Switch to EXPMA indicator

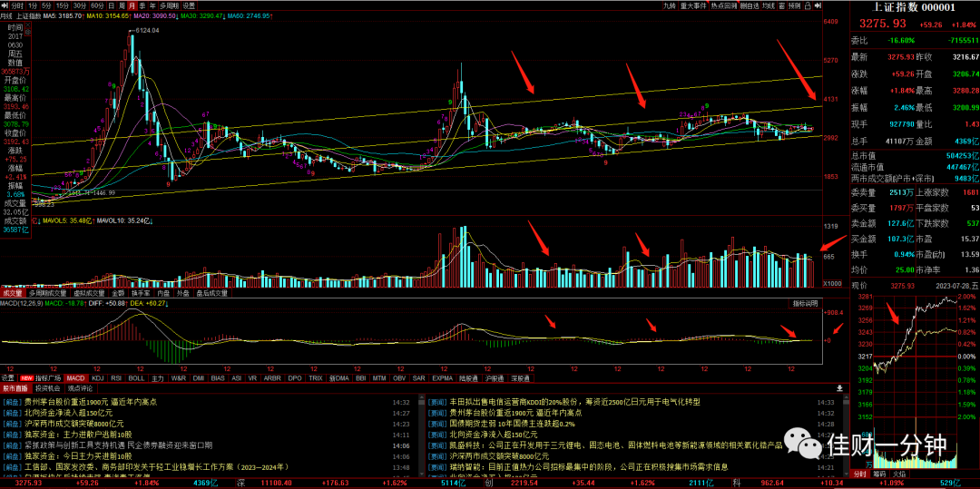click(442, 378)
